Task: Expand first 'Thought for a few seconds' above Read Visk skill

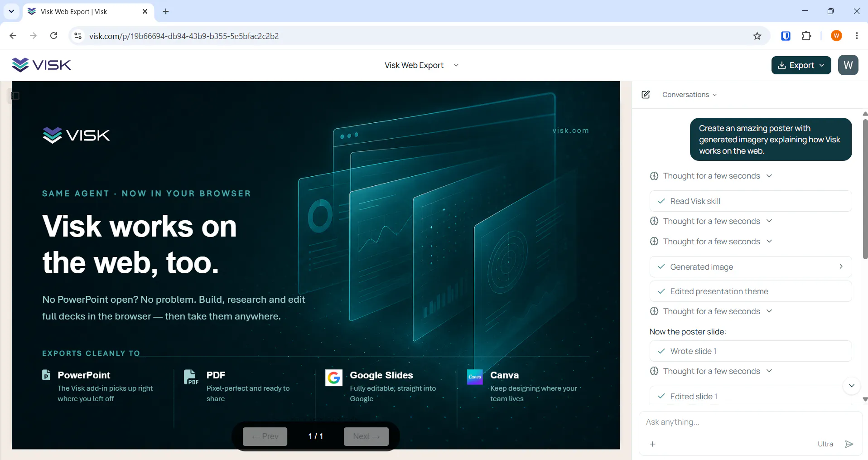Action: [711, 176]
